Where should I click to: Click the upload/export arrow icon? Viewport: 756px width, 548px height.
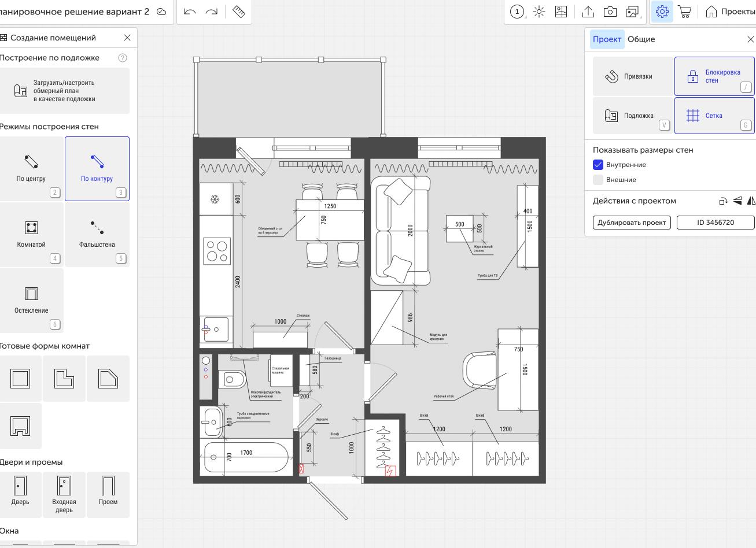(588, 12)
